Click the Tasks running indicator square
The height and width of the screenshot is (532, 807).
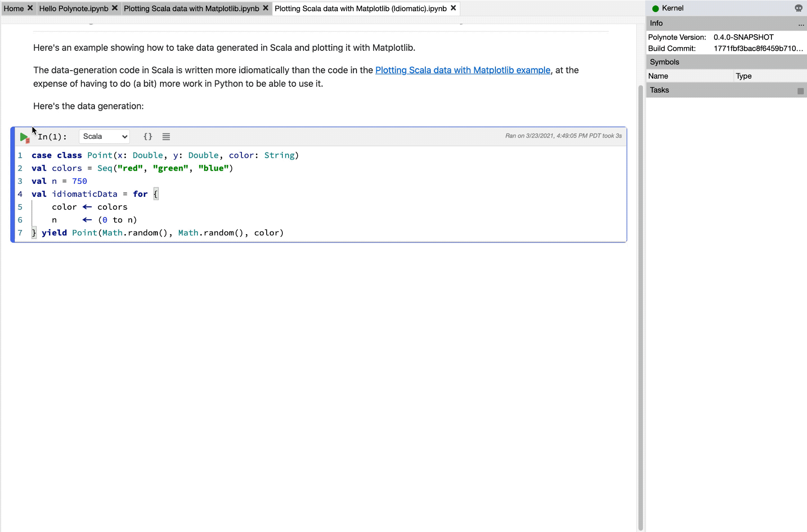pyautogui.click(x=800, y=90)
